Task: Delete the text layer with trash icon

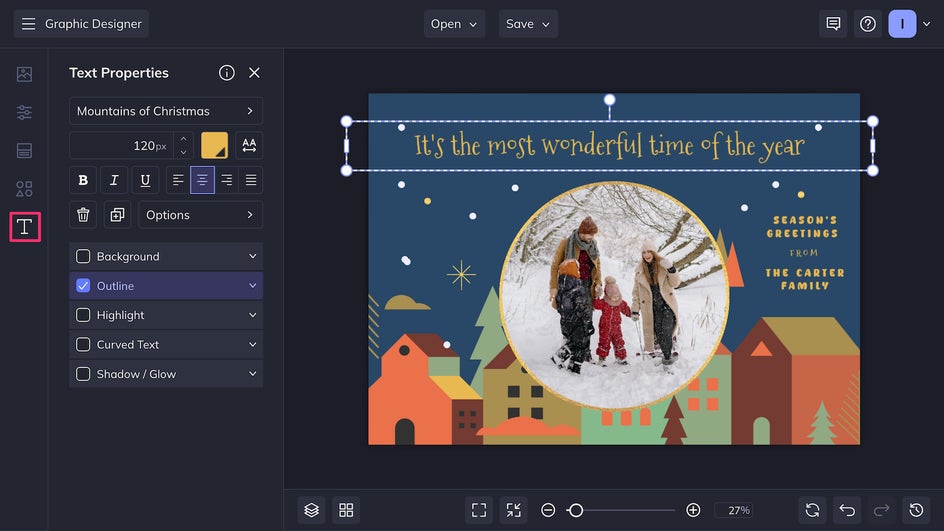Action: click(83, 215)
